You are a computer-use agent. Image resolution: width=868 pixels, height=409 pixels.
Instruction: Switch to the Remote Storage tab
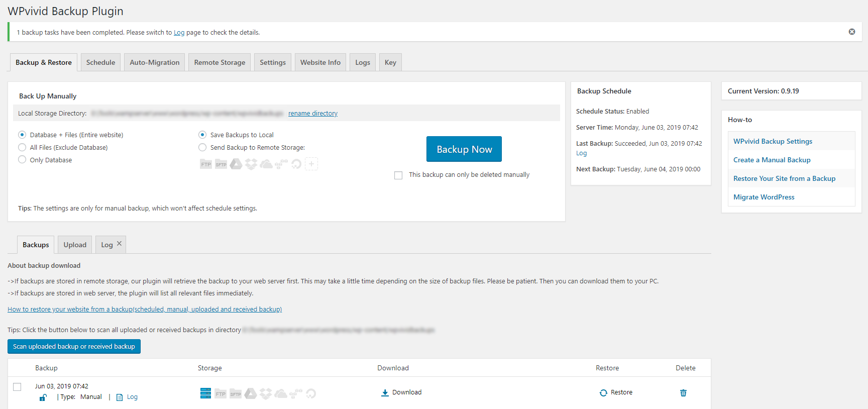[x=220, y=62]
